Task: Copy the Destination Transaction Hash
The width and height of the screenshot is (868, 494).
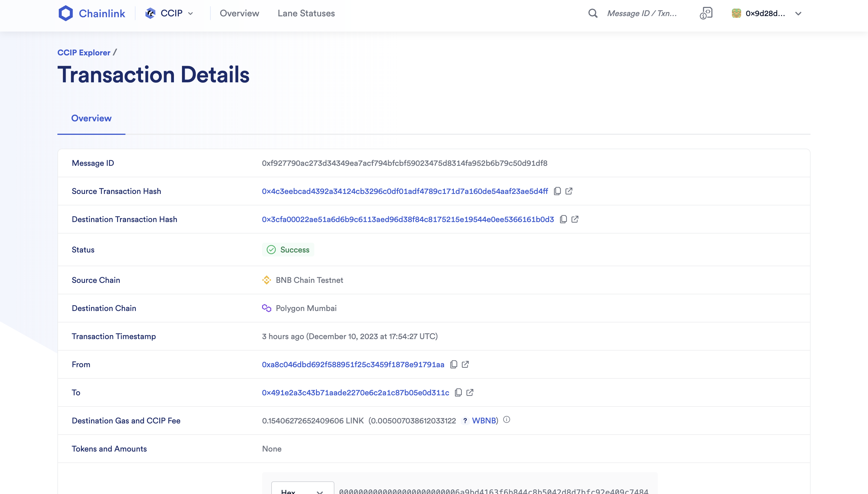Action: pyautogui.click(x=563, y=219)
